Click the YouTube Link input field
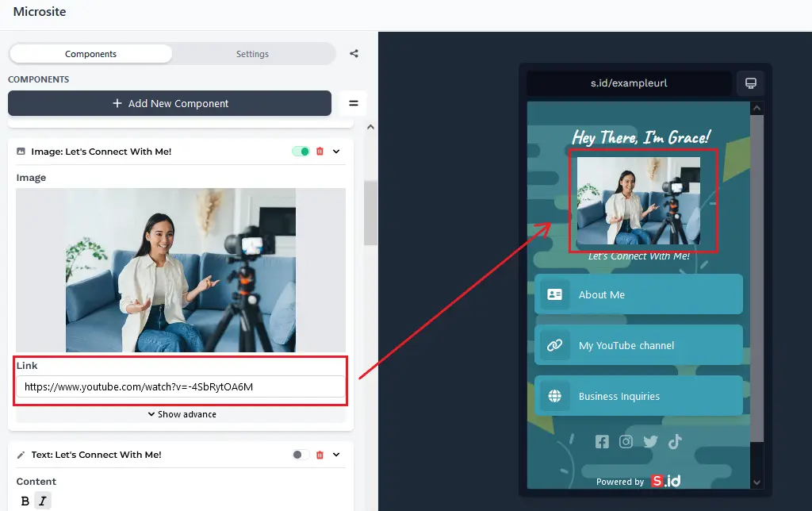The width and height of the screenshot is (812, 511). coord(181,387)
